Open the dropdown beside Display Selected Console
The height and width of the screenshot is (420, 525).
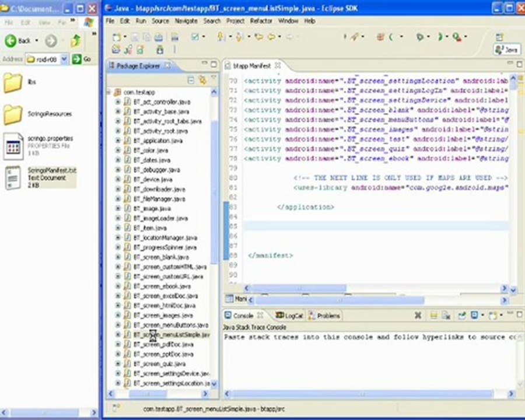(x=482, y=315)
